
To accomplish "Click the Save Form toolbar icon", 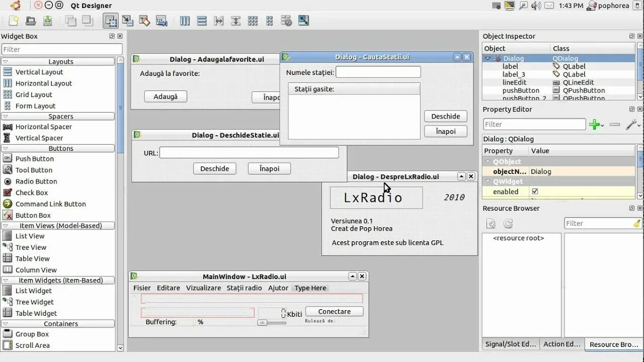I will click(x=47, y=21).
